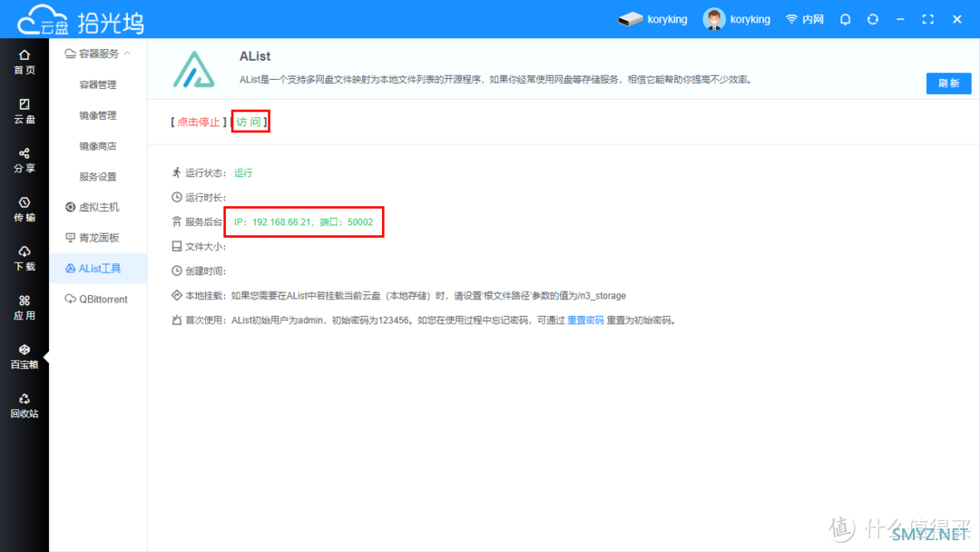Open 虚拟主机 menu item
Image resolution: width=980 pixels, height=552 pixels.
(x=93, y=207)
